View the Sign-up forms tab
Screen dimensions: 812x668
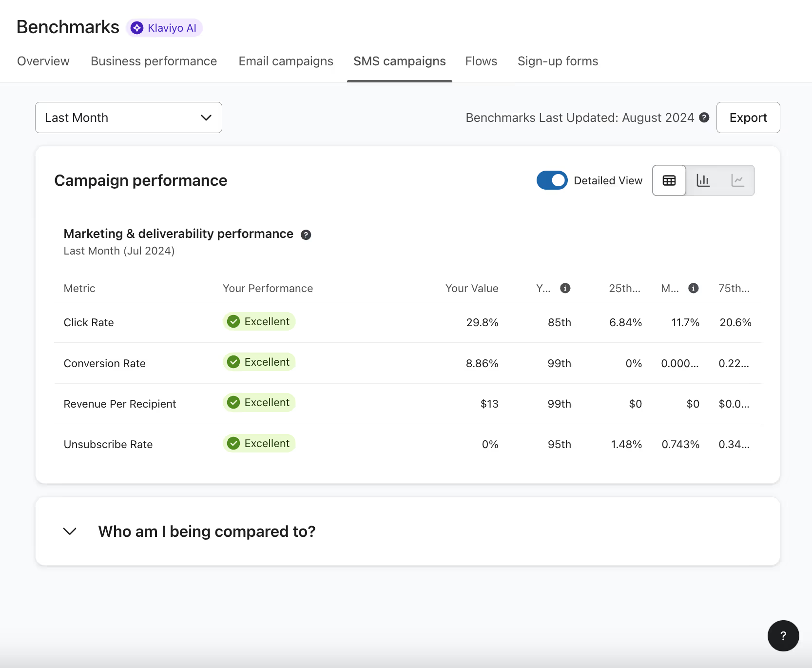click(558, 61)
